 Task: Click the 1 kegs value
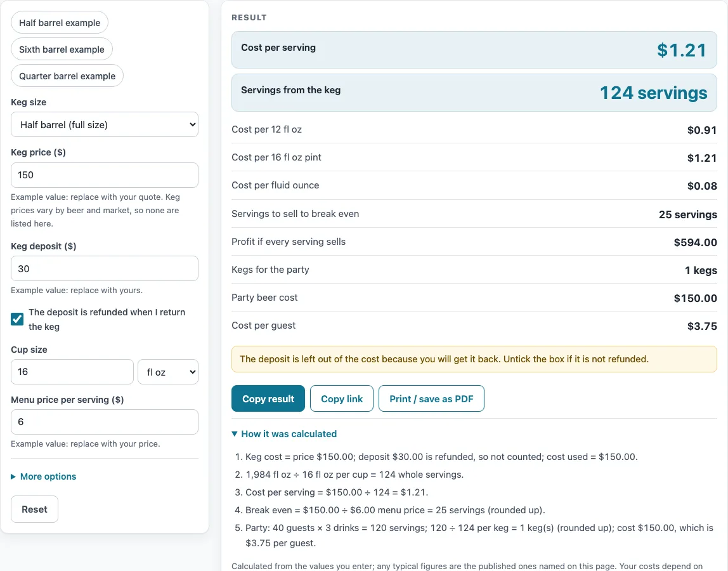pos(701,270)
